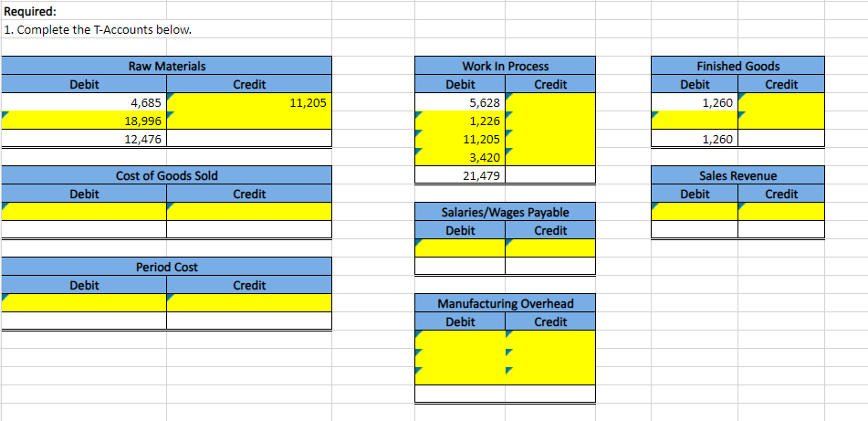Select Work In Process credit cell beside 11,205
This screenshot has height=421, width=868.
pos(550,139)
